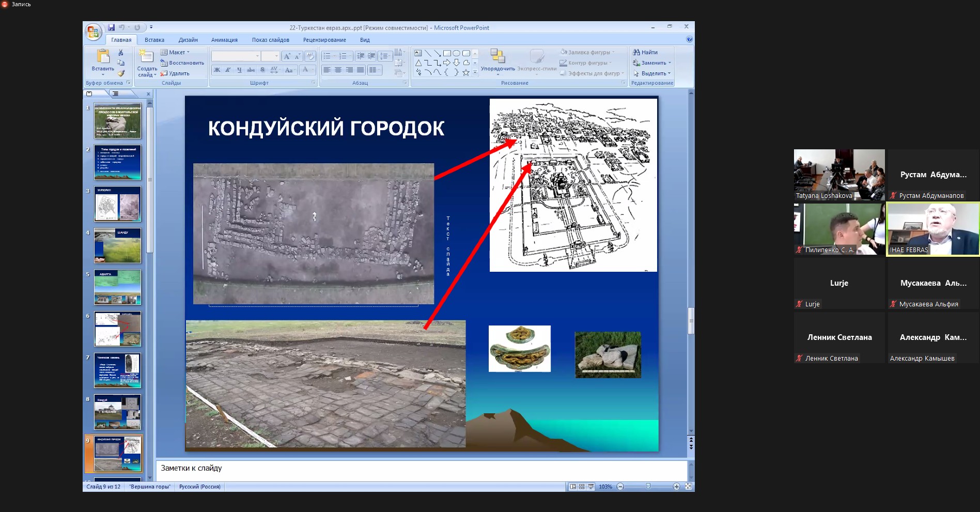Image resolution: width=980 pixels, height=512 pixels.
Task: Click the Office button logo
Action: (x=94, y=32)
